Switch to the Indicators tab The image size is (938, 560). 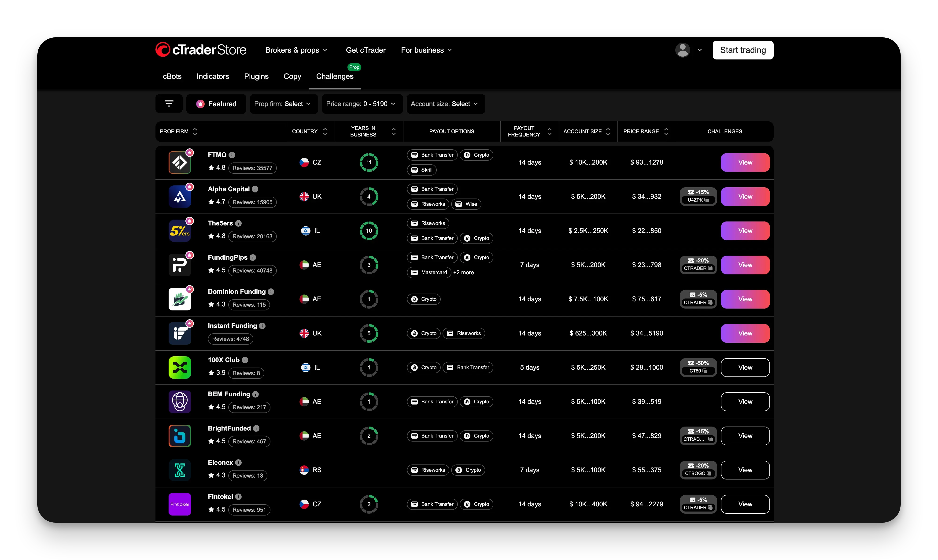pos(213,76)
